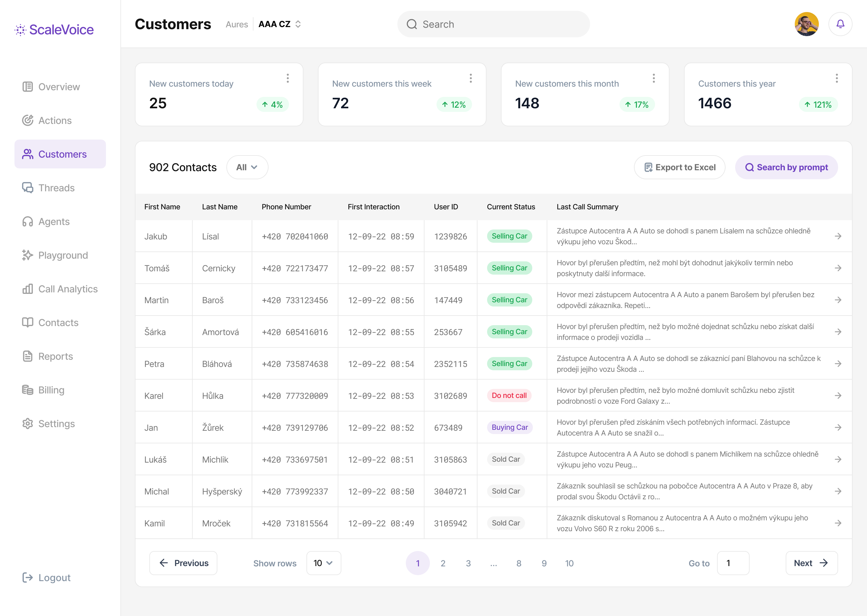
Task: Open the notifications bell
Action: point(840,24)
